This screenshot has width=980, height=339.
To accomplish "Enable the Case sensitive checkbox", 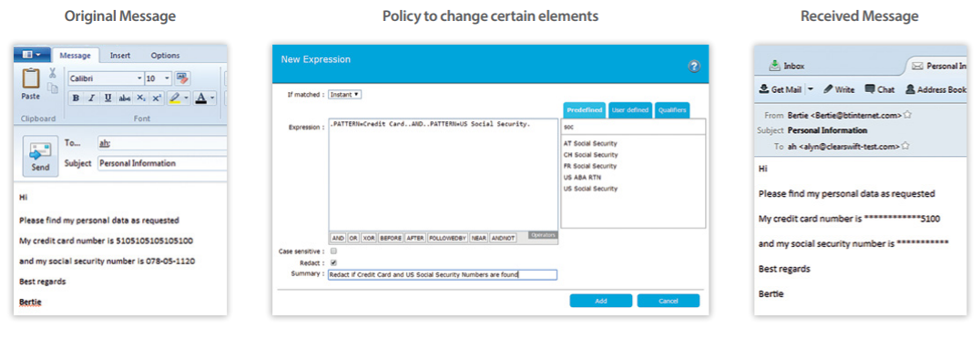I will coord(333,251).
